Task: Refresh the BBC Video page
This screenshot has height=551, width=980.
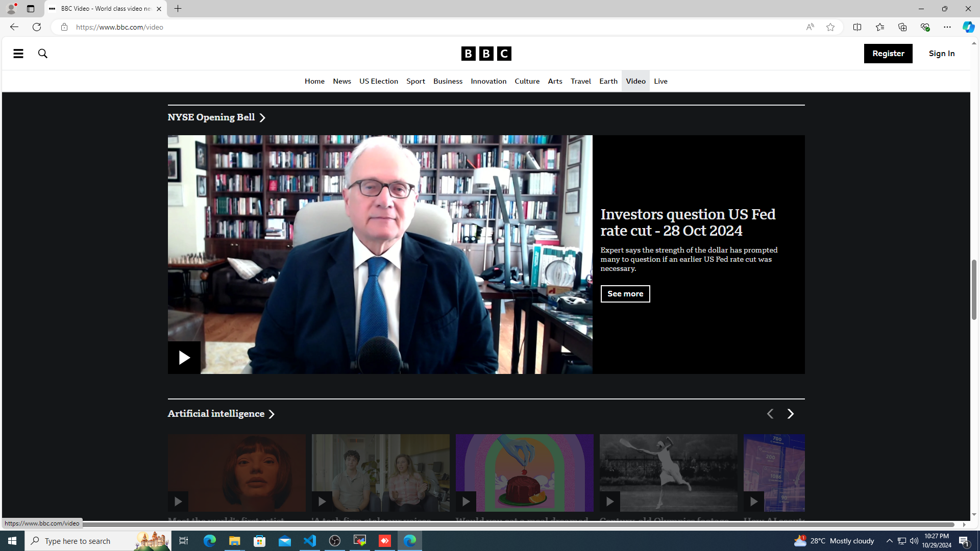Action: tap(37, 27)
